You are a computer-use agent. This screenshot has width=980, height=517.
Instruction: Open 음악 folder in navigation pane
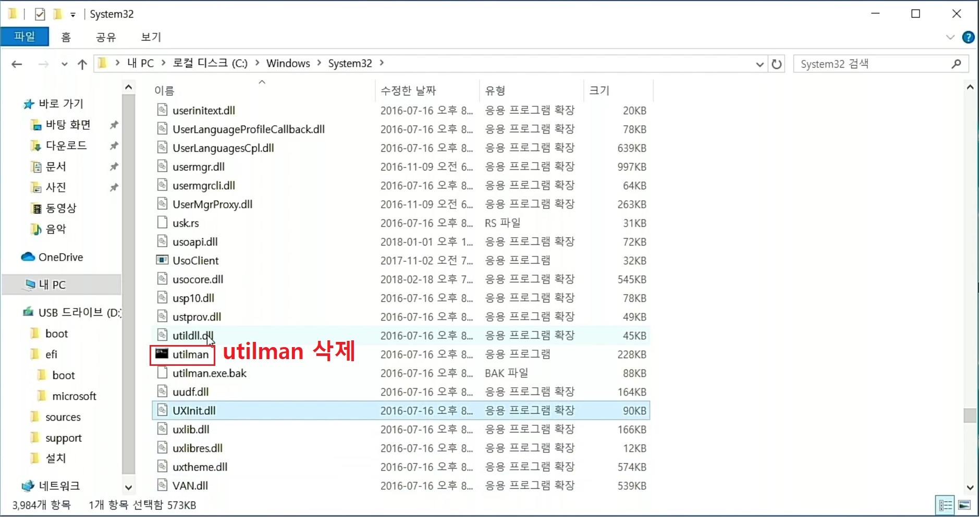point(56,229)
